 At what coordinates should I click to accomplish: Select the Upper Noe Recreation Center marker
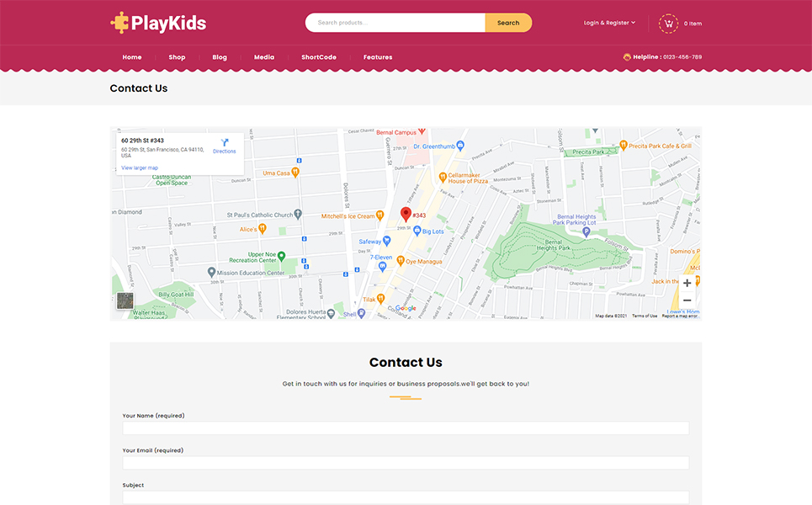[x=282, y=256]
